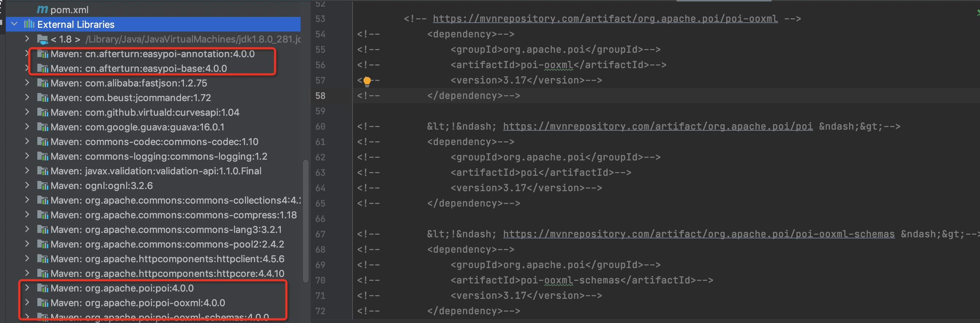
Task: Click the yellow lightbulb intention icon
Action: (x=367, y=81)
